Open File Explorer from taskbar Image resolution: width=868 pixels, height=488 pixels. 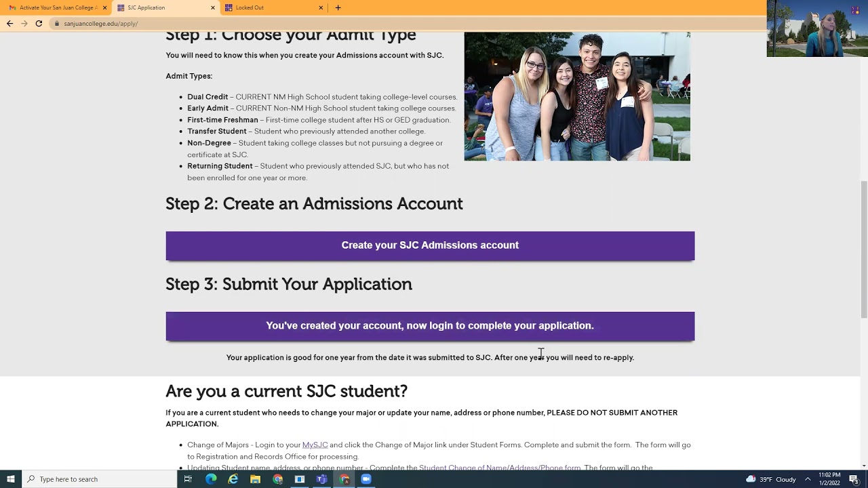[255, 479]
